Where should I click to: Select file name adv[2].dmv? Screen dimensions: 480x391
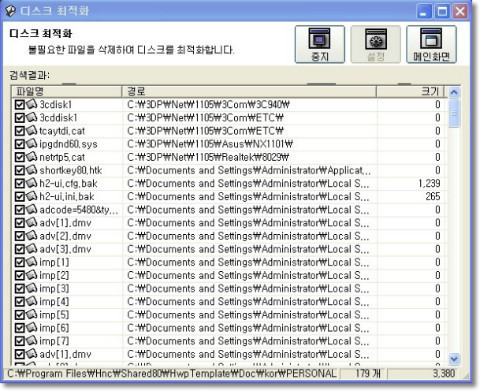click(65, 236)
